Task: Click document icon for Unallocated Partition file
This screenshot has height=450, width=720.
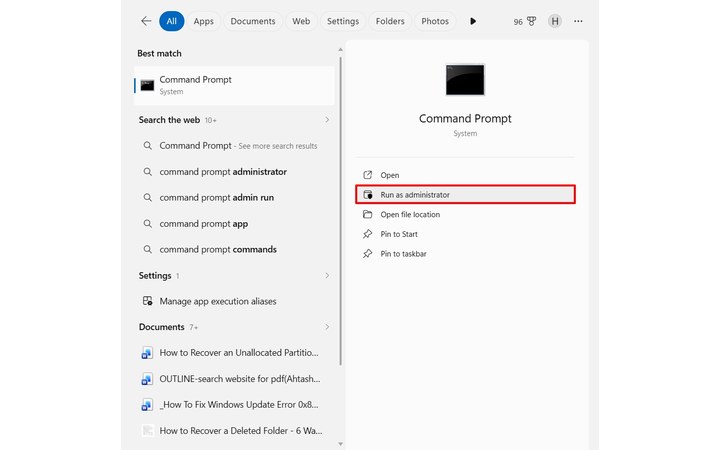Action: 147,353
